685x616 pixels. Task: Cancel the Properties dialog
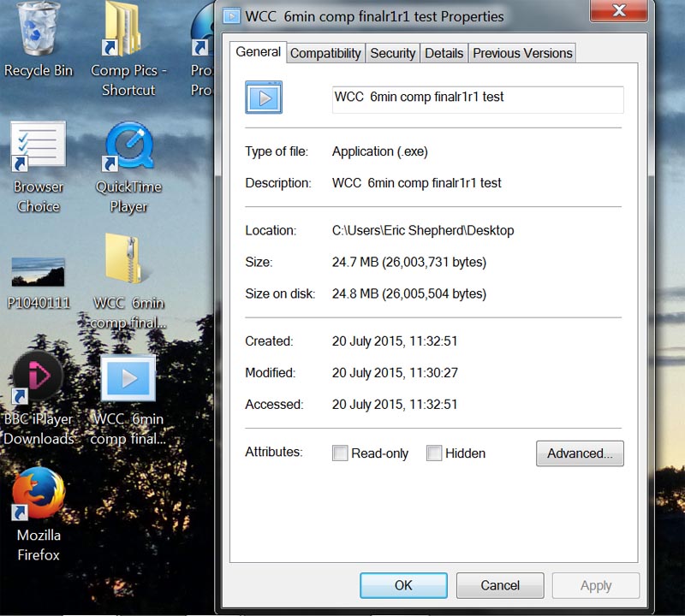(500, 585)
